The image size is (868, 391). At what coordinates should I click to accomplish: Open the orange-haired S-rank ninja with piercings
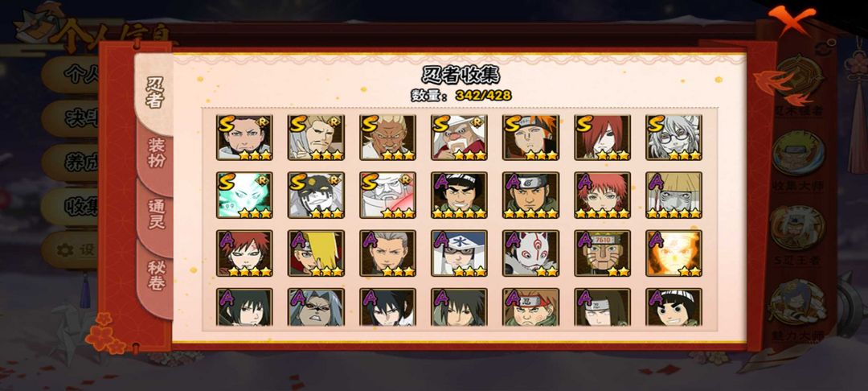click(531, 138)
